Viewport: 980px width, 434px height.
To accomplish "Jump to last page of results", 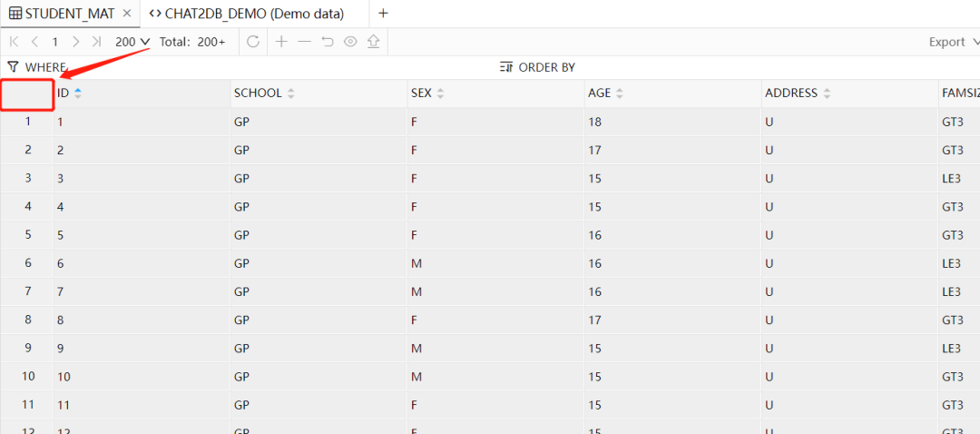I will pos(96,42).
